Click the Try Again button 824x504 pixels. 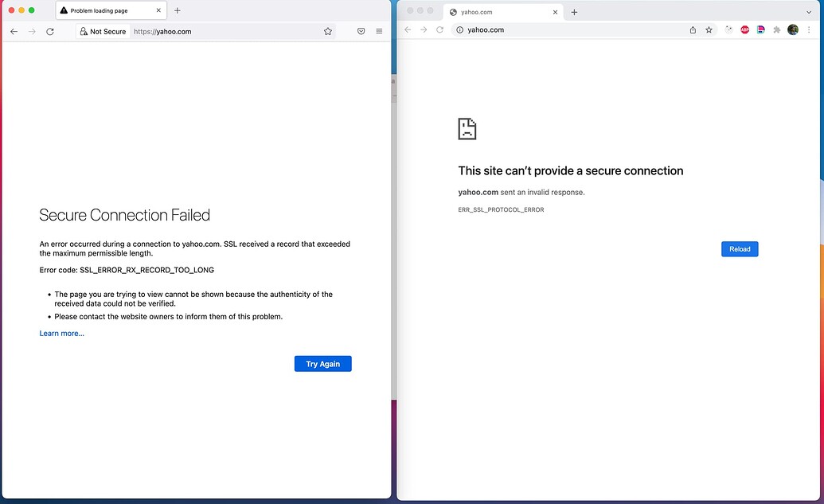(x=322, y=364)
